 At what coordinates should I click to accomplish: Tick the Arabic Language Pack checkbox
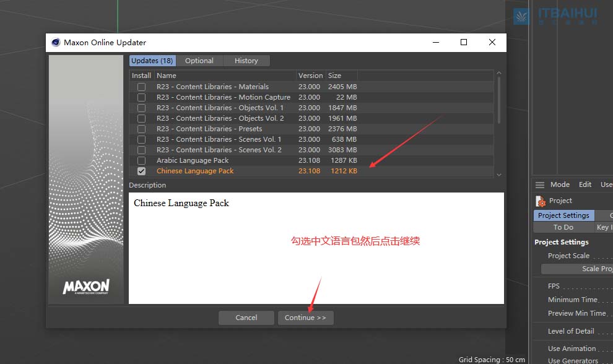[x=142, y=161]
